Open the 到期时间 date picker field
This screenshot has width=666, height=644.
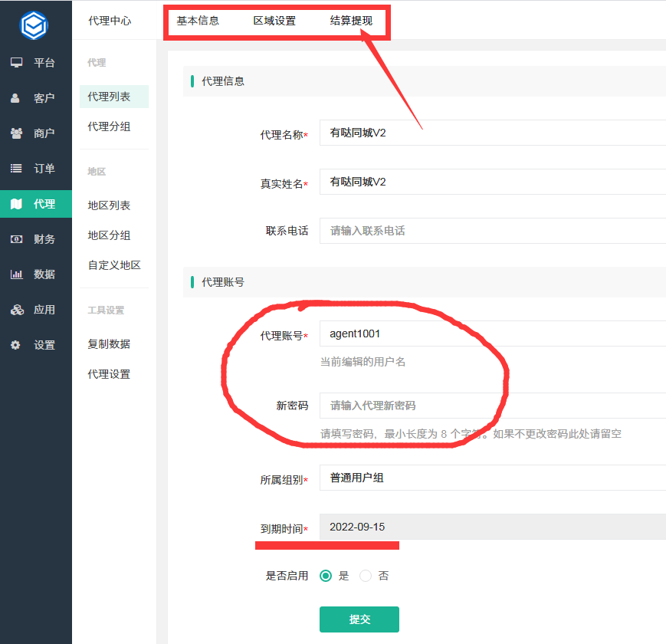pos(493,527)
